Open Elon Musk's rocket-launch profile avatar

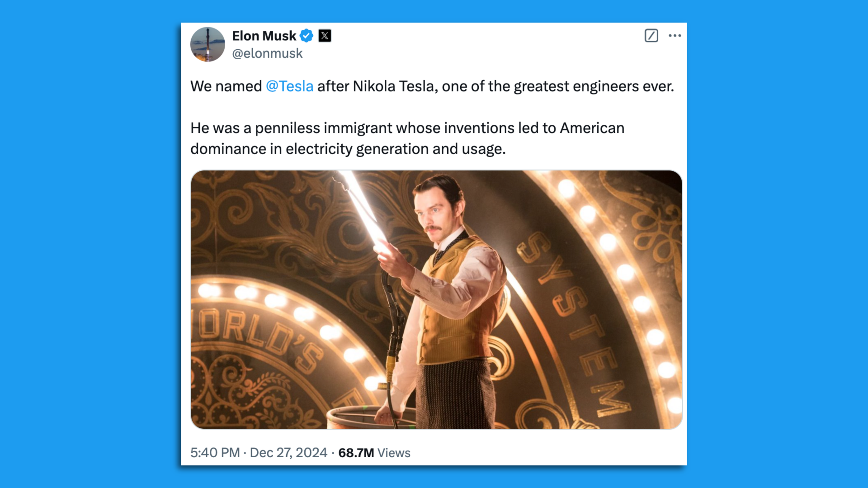[208, 44]
